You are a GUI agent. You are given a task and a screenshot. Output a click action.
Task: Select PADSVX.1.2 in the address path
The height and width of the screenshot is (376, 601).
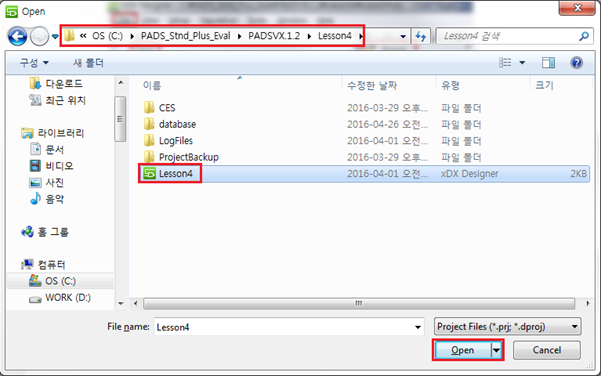(274, 36)
